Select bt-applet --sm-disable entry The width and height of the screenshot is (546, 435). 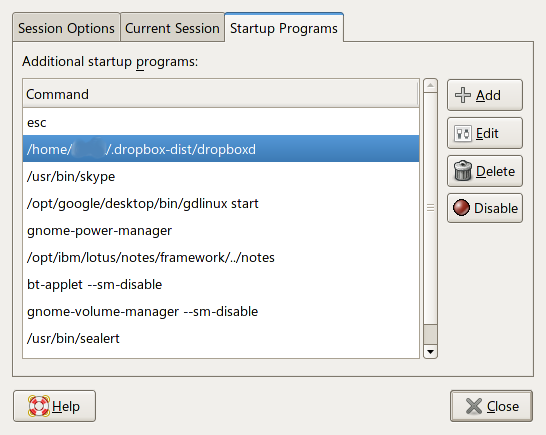coord(221,284)
